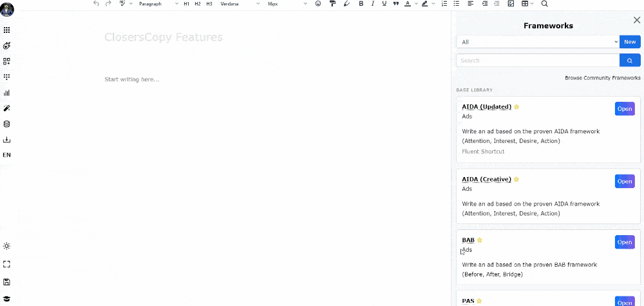Screen dimensions: 644x306
Task: Open the Paragraph style dropdown
Action: pyautogui.click(x=158, y=4)
